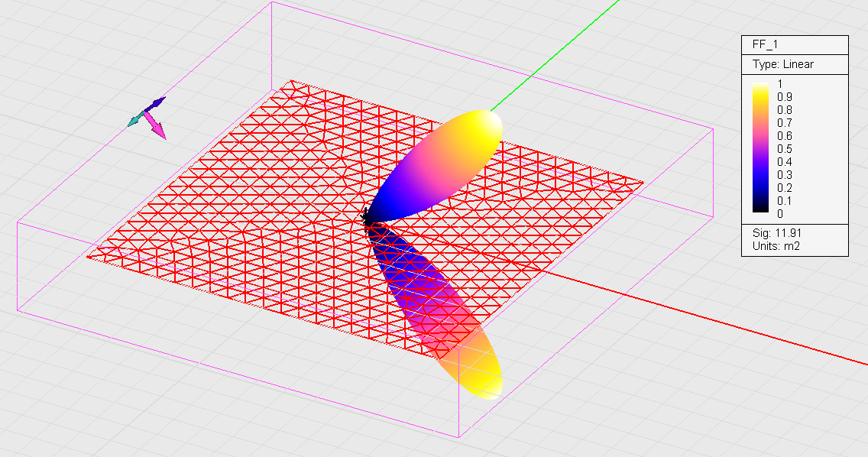Click the magenta bounding box bottom front corner
The width and height of the screenshot is (868, 457).
[458, 437]
